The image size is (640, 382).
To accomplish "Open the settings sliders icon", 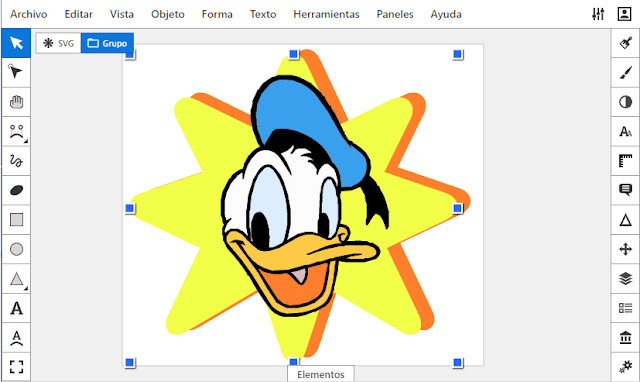I will click(598, 14).
